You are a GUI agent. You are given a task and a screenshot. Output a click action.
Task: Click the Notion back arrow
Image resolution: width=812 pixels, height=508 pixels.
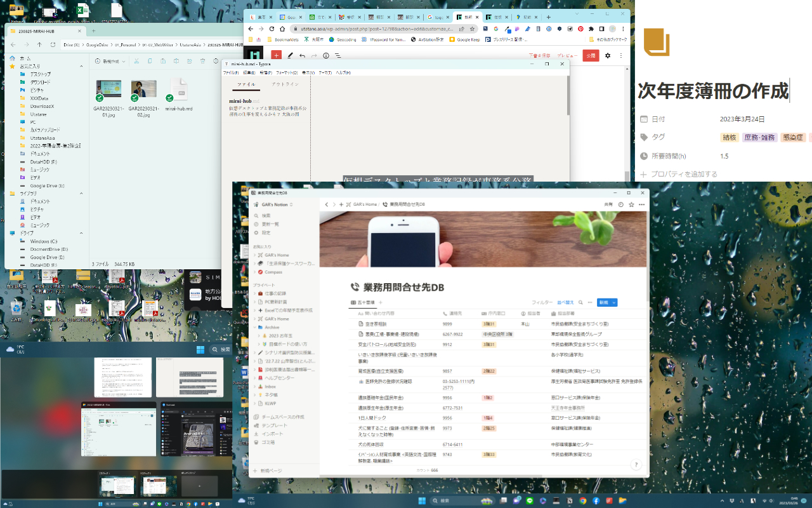pos(327,204)
